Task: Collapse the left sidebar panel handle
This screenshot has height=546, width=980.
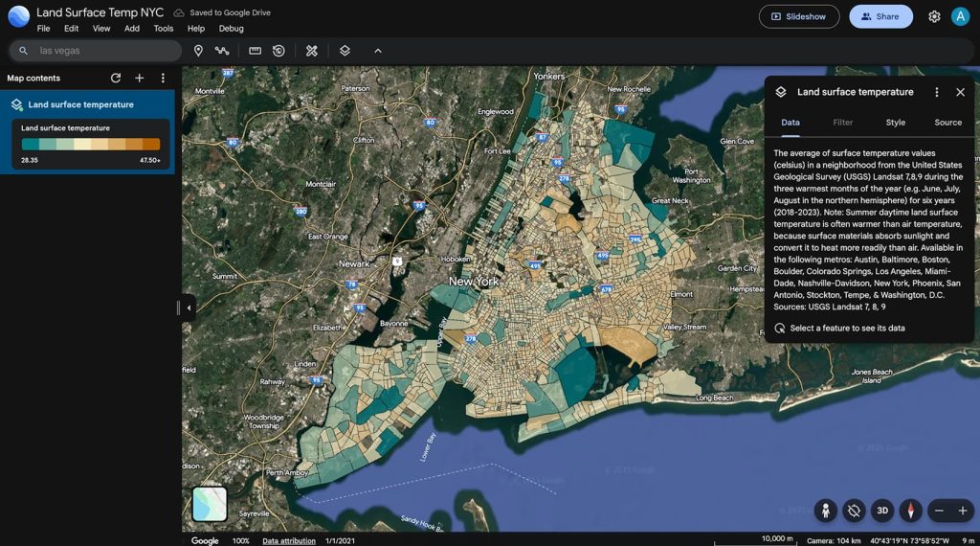Action: coord(188,307)
